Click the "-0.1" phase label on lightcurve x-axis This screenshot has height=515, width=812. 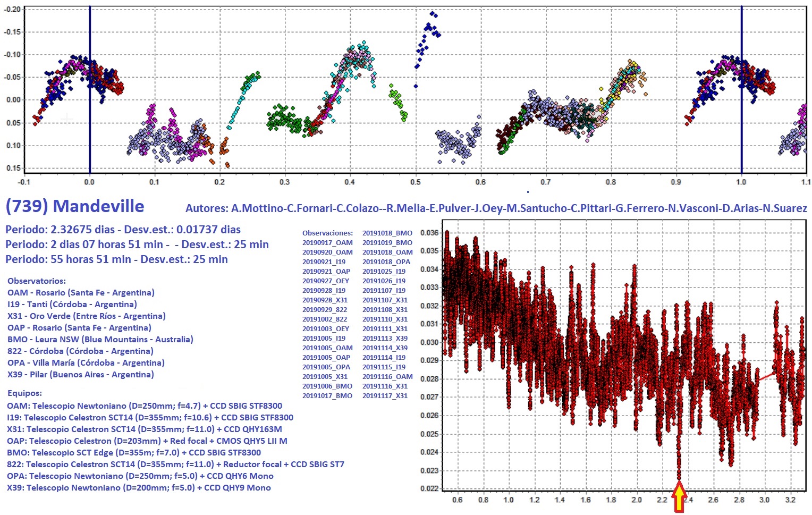23,182
